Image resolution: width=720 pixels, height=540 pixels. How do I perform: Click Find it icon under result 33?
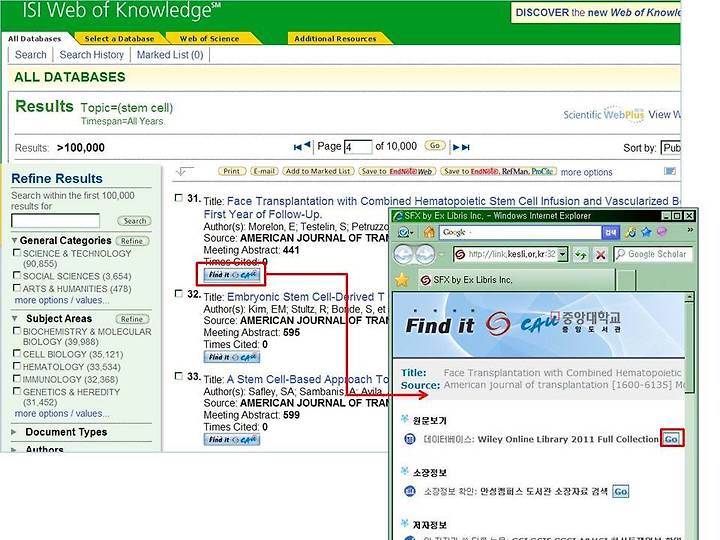[232, 439]
